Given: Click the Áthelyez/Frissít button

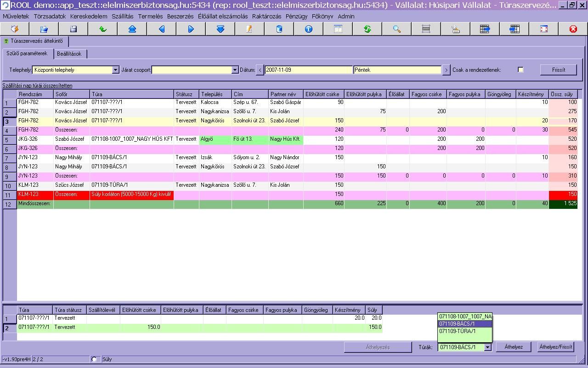Looking at the screenshot, I should tap(556, 347).
